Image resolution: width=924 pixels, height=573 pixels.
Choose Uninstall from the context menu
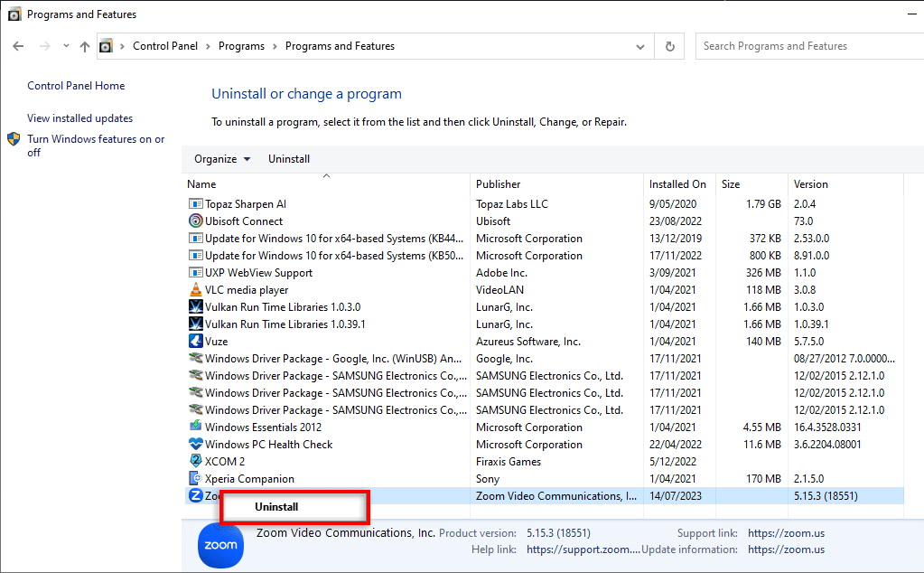(x=276, y=507)
